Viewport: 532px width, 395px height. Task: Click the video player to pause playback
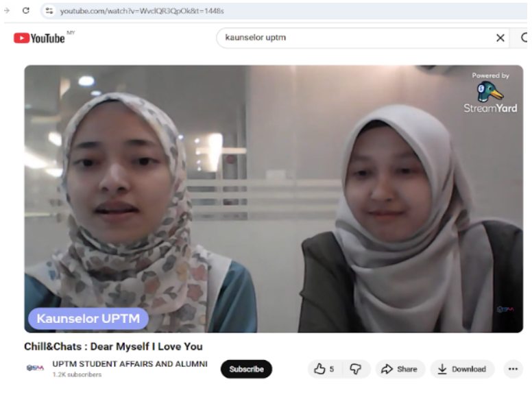(273, 199)
